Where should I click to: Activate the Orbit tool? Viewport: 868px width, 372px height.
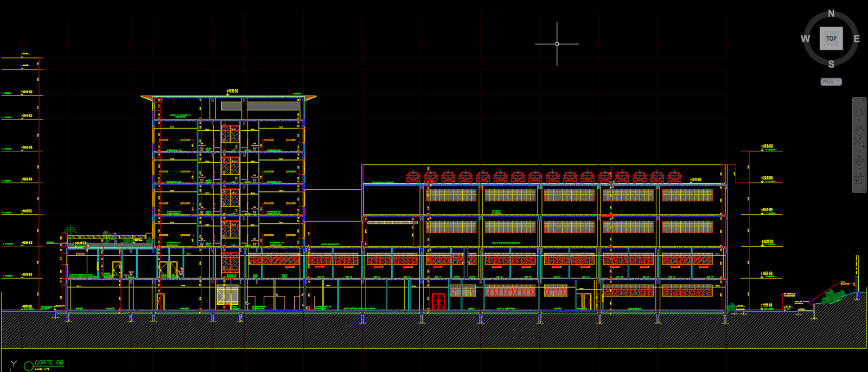tap(859, 161)
